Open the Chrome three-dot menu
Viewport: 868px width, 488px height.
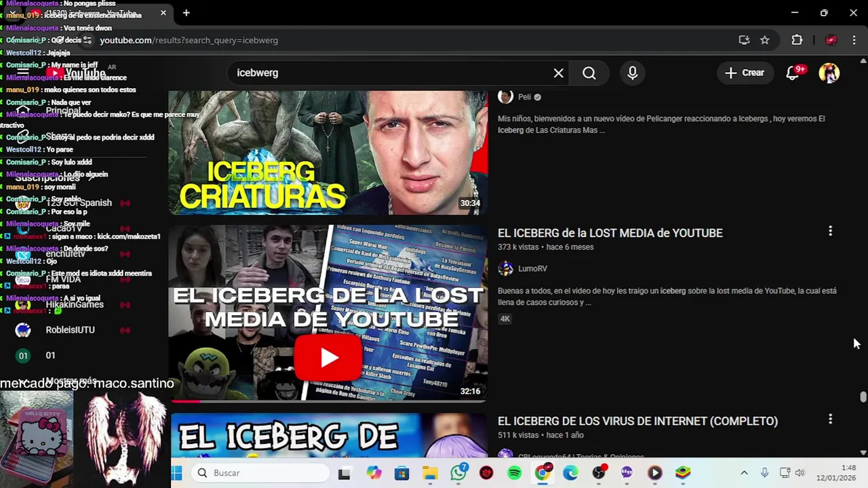pyautogui.click(x=854, y=40)
